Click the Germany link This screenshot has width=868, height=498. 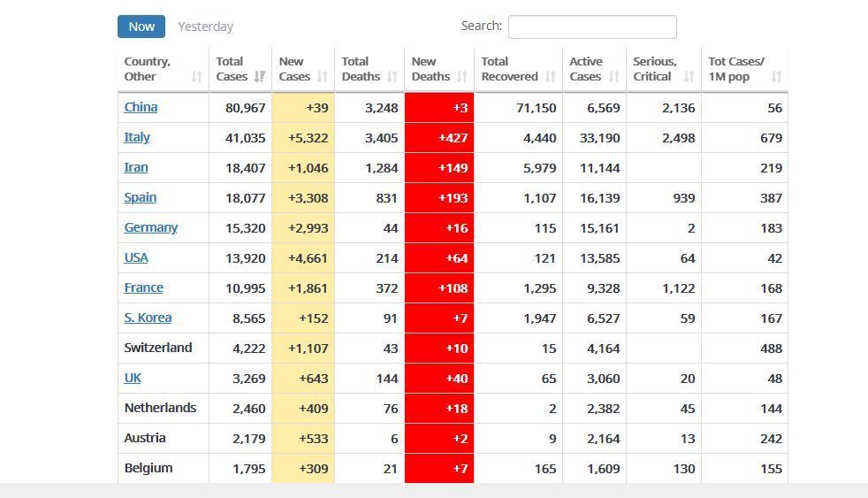pyautogui.click(x=150, y=227)
